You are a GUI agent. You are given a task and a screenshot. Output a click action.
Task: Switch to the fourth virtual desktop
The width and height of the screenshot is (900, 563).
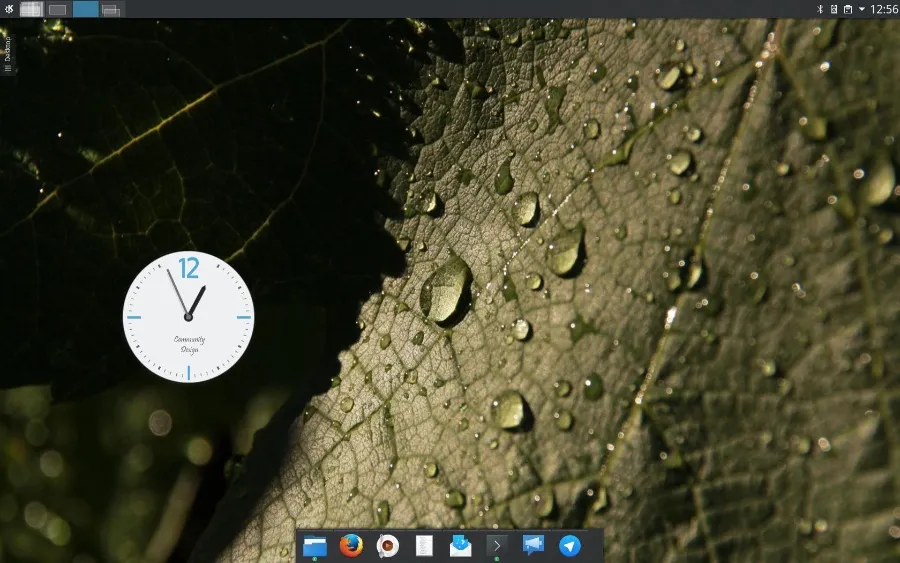pos(112,9)
